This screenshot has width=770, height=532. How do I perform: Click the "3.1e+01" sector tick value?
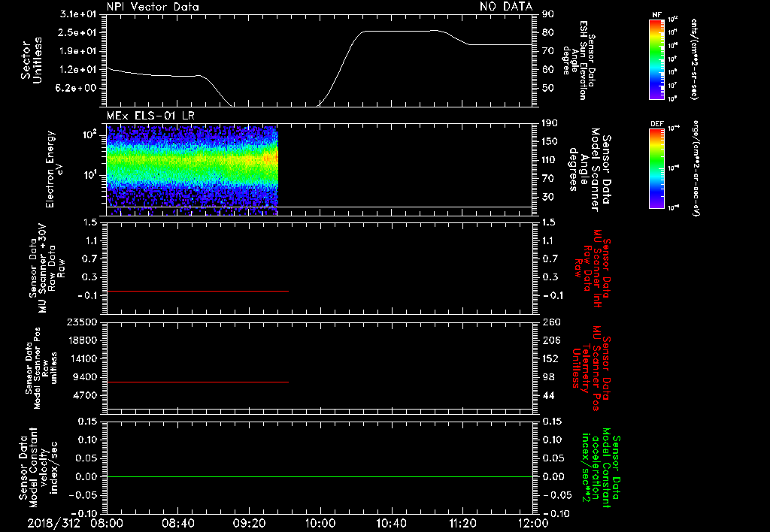pos(78,14)
